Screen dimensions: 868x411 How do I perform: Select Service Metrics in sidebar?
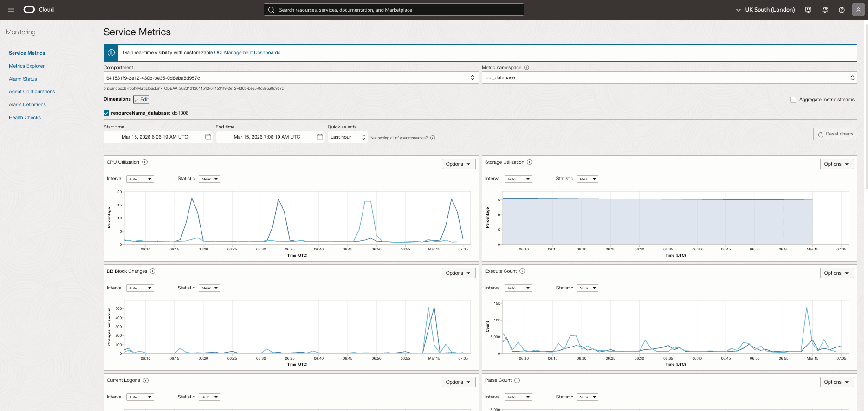27,53
